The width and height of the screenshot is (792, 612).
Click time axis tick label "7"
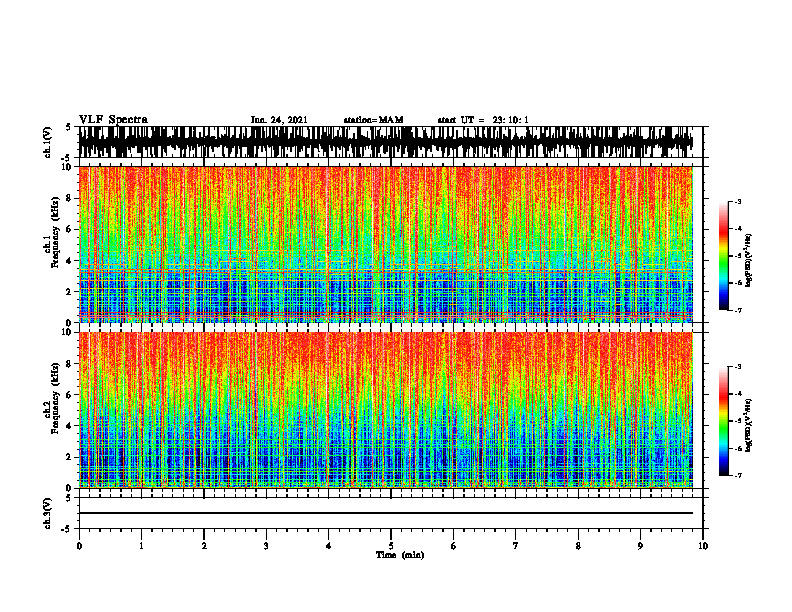(516, 546)
